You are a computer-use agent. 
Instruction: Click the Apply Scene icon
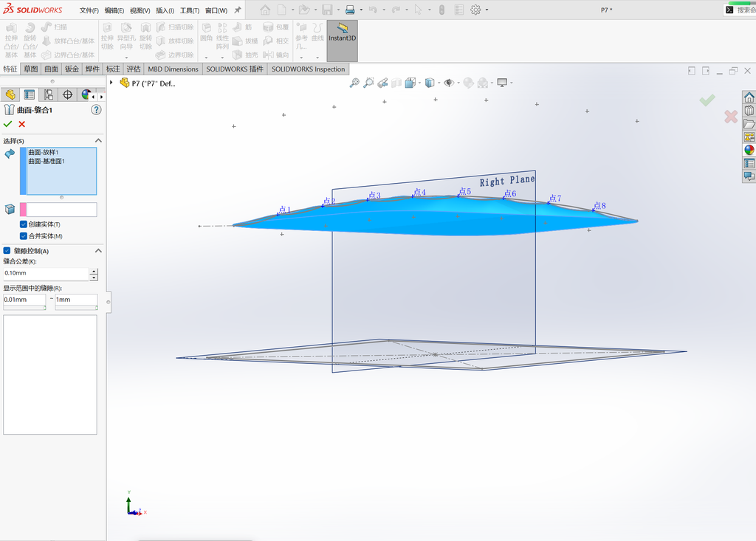pos(482,83)
